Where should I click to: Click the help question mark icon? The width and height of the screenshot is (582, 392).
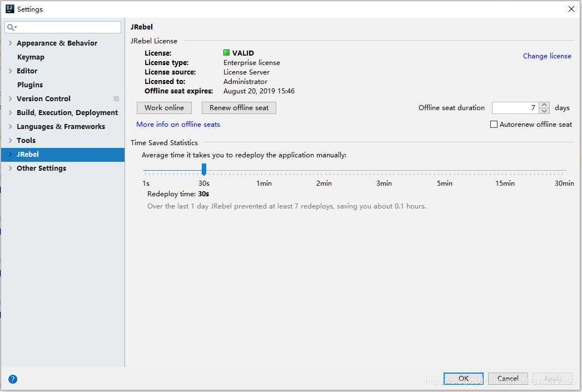(13, 379)
